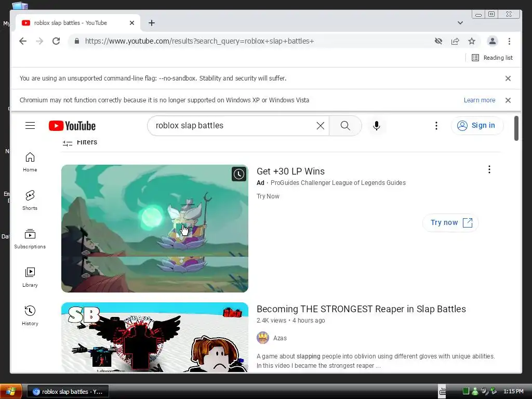Dismiss the Windows XP unsupported warning

(x=508, y=100)
